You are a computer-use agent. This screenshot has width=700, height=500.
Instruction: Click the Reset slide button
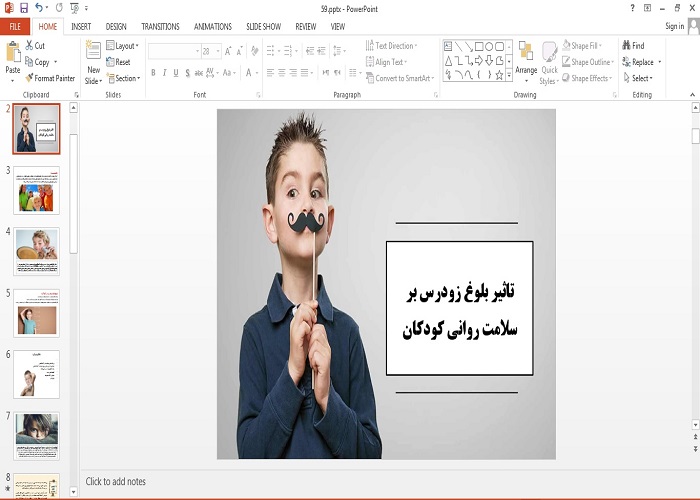(118, 62)
